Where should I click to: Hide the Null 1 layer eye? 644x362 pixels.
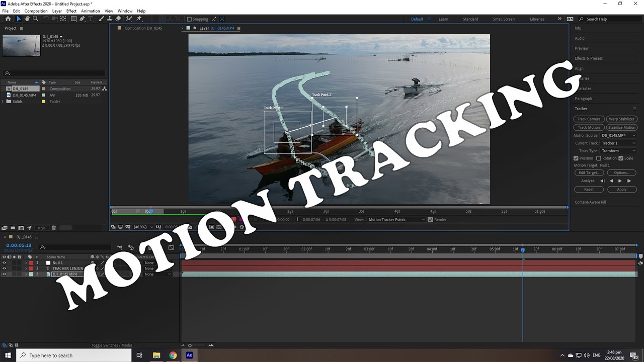tap(4, 262)
